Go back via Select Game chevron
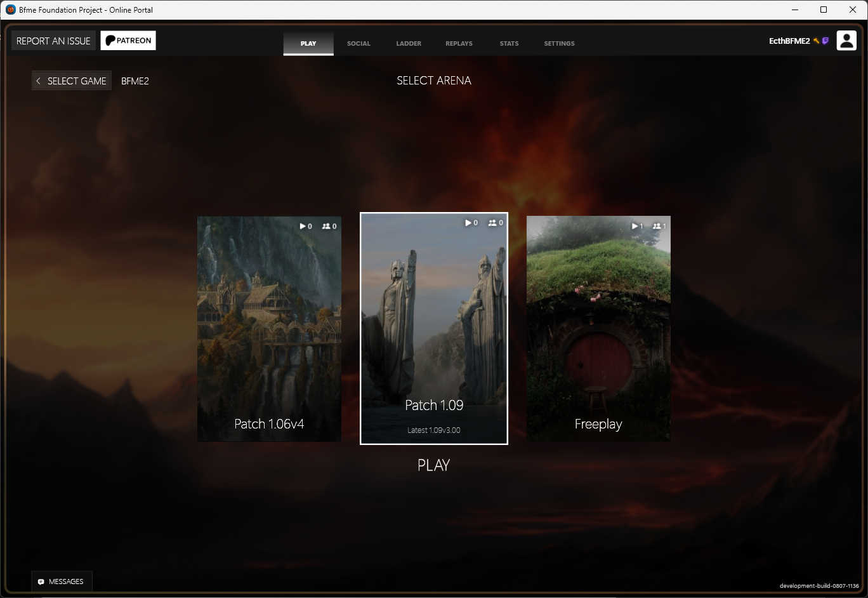Image resolution: width=868 pixels, height=598 pixels. click(x=39, y=81)
